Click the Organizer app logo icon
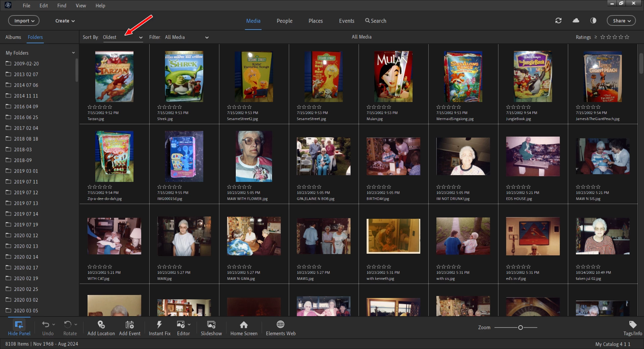This screenshot has height=349, width=644. pyautogui.click(x=8, y=5)
